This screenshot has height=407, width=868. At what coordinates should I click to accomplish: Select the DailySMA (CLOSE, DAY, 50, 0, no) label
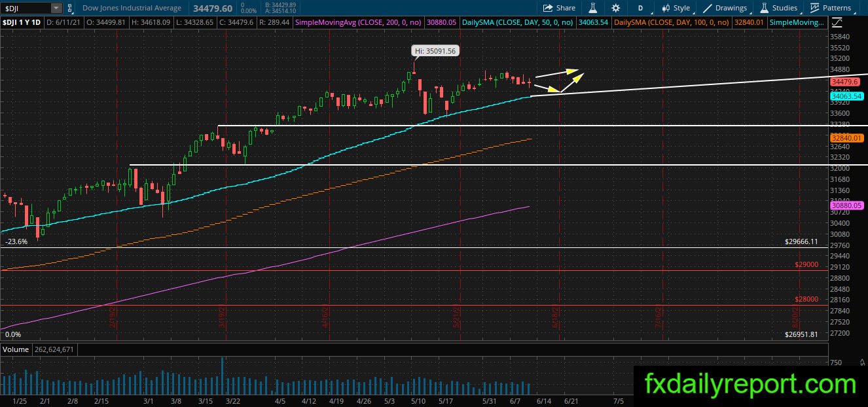(518, 22)
